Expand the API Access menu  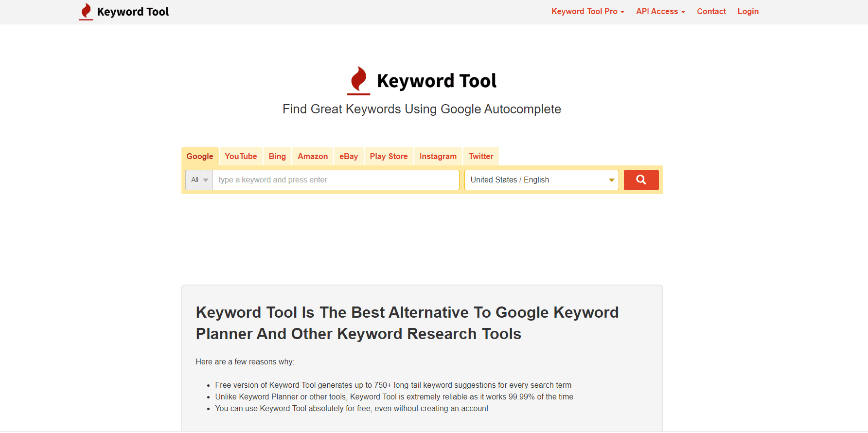click(660, 12)
